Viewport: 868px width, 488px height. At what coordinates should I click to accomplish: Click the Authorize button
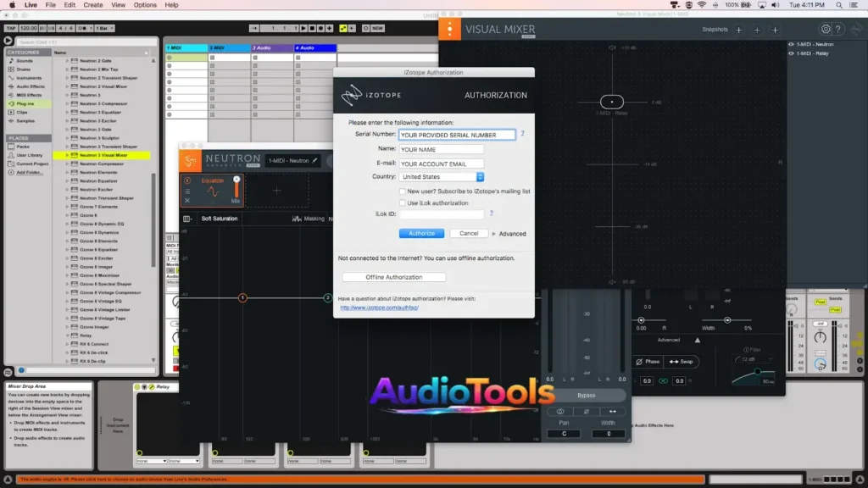tap(422, 233)
